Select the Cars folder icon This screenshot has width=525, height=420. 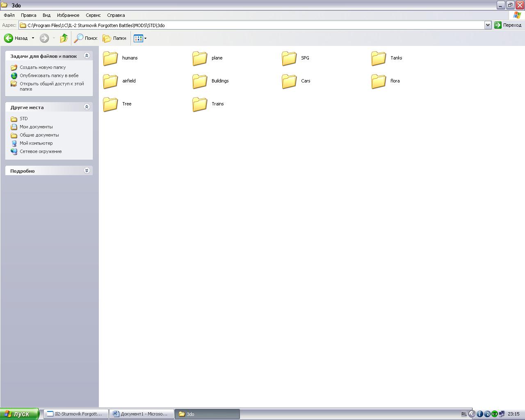289,81
